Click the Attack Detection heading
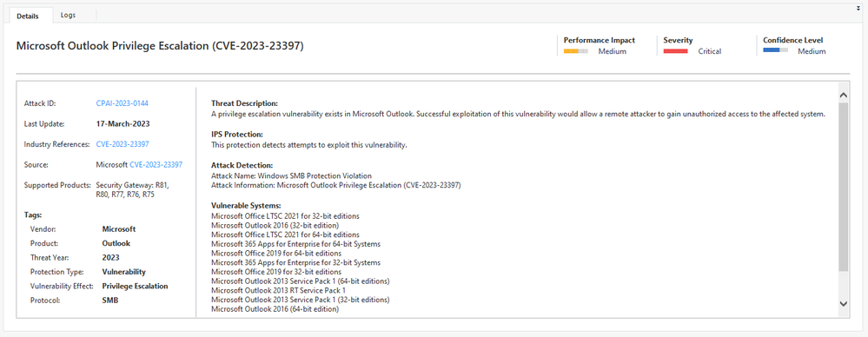 (242, 165)
